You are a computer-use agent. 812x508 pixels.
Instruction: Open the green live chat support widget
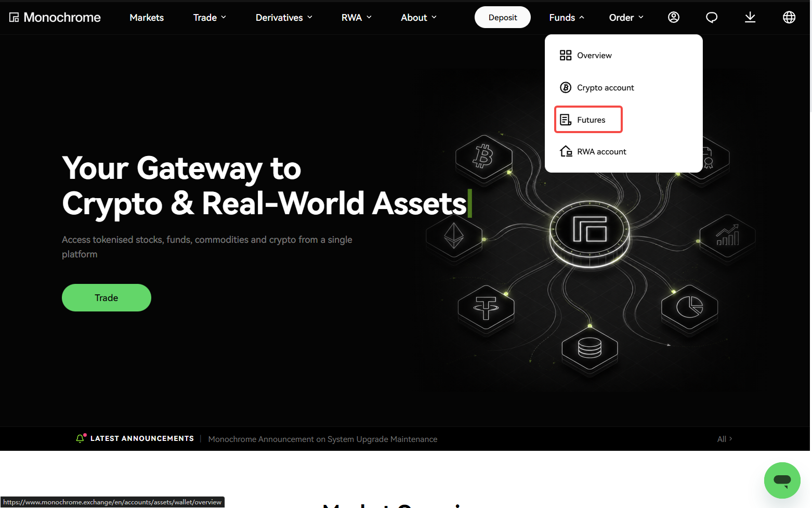click(x=782, y=480)
